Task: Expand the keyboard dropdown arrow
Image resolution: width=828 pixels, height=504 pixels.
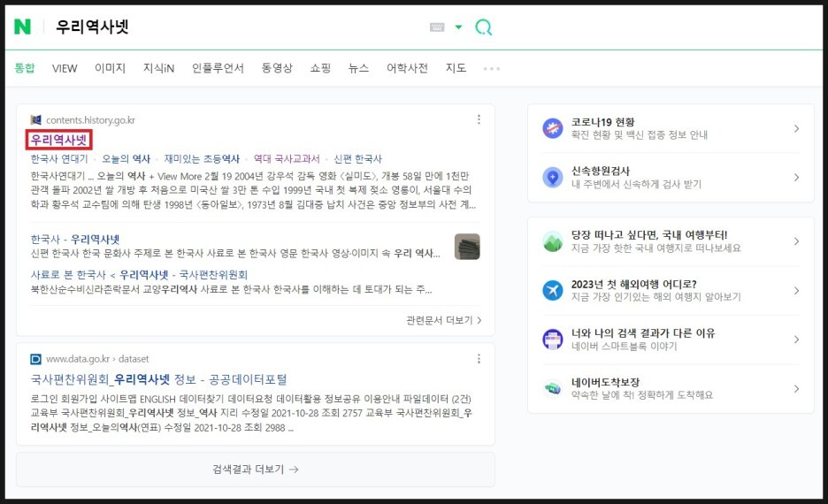Action: [x=458, y=27]
